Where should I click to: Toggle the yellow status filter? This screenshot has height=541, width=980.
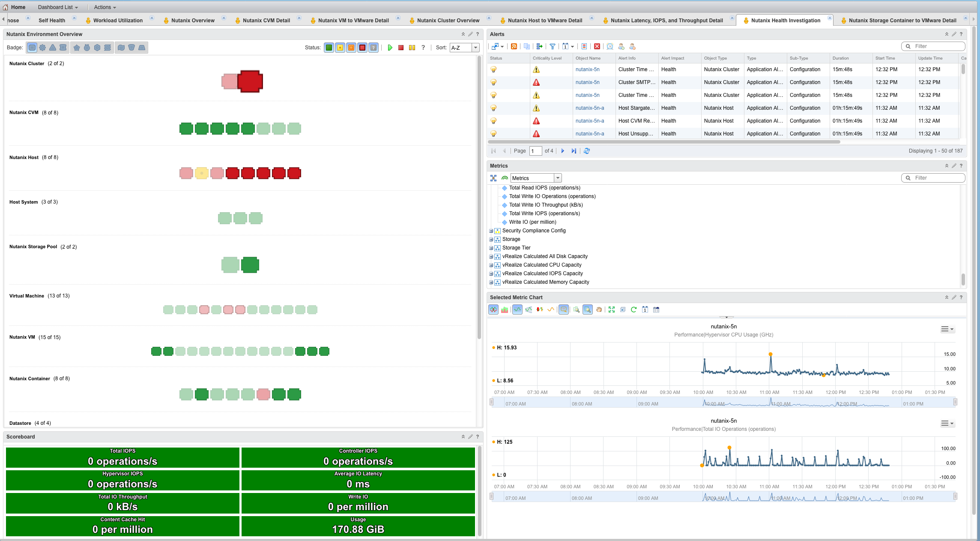pos(340,48)
